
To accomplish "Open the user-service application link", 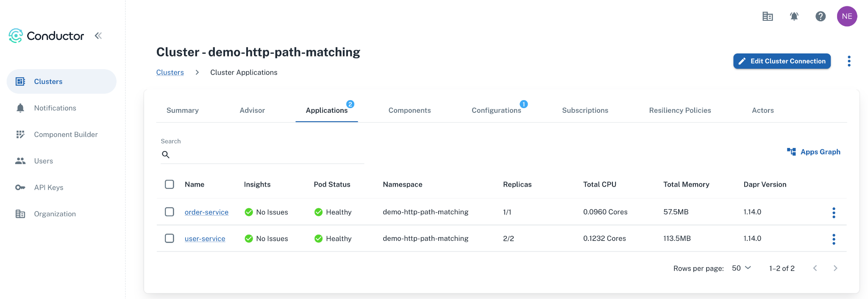I will tap(205, 239).
